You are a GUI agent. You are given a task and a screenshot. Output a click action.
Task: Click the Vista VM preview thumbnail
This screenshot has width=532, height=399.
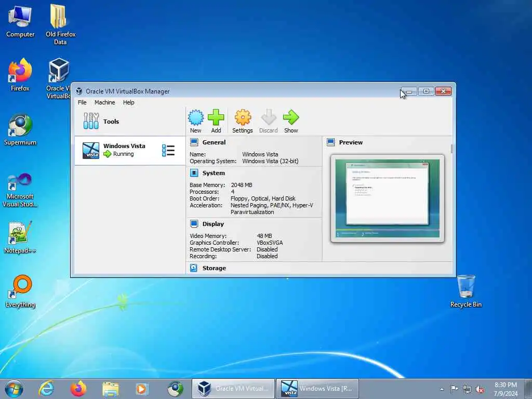pos(388,198)
